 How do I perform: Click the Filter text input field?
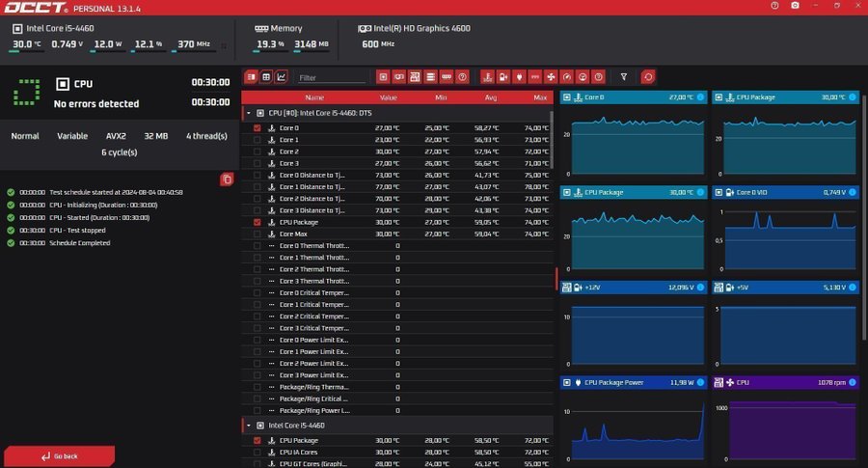[x=330, y=77]
